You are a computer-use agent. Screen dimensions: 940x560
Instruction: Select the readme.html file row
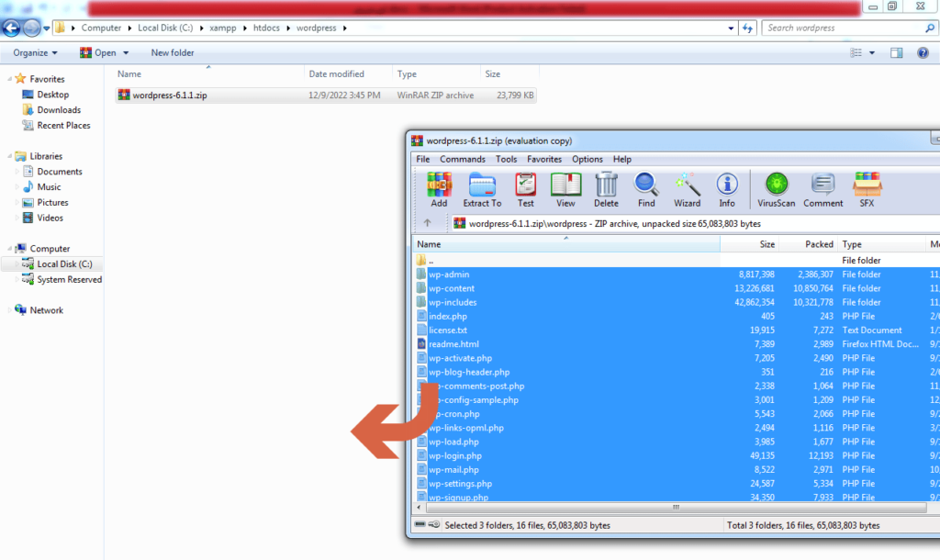click(677, 344)
